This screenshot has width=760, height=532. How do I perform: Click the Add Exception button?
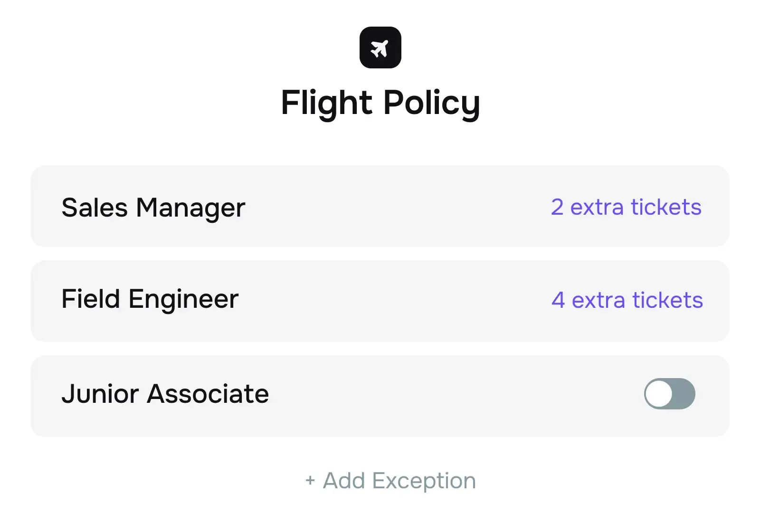tap(390, 480)
